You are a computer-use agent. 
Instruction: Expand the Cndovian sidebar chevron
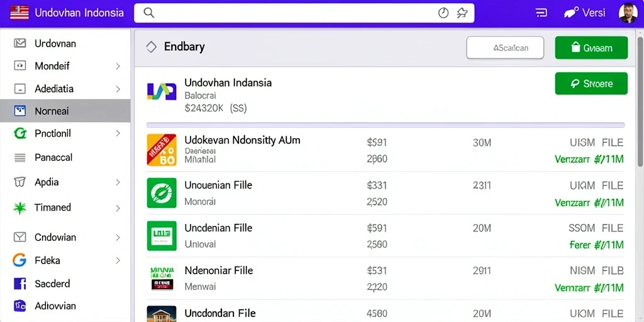118,237
